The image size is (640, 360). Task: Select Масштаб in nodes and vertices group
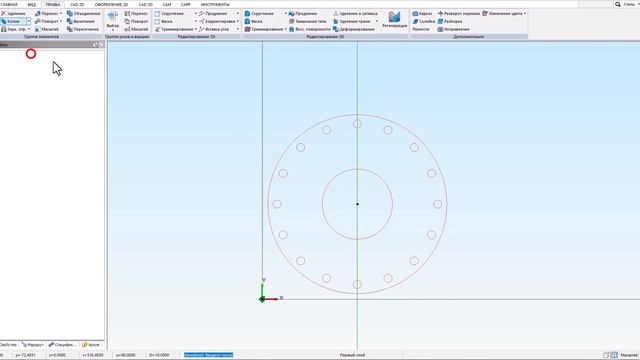click(136, 29)
